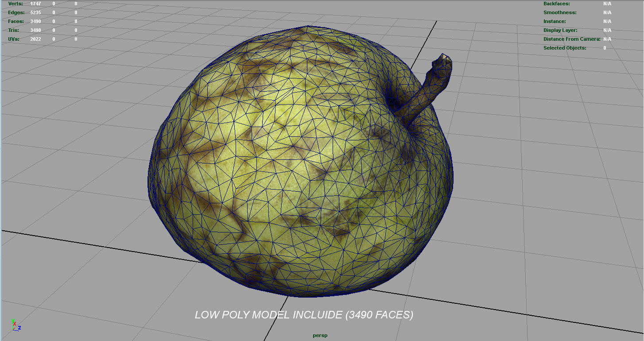Click the 'LOW POLY MODEL INCLUIDE (3490 FACES)' caption
This screenshot has width=644, height=341.
click(x=304, y=315)
